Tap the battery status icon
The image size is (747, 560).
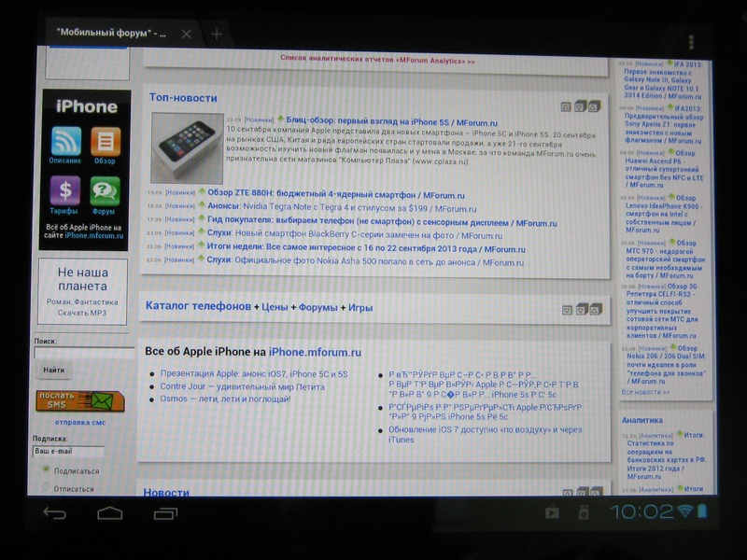pyautogui.click(x=702, y=511)
